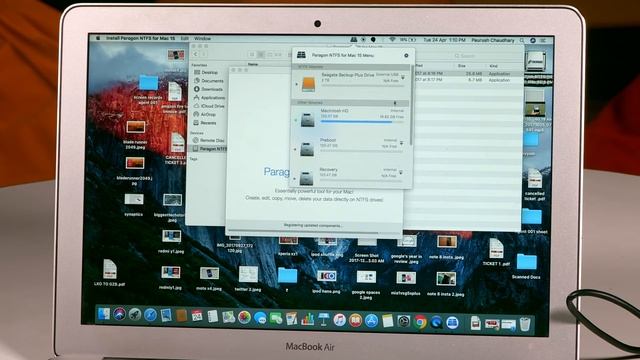This screenshot has width=640, height=360.
Task: Select the orange Seagate Backup Plus Drive icon
Action: (x=309, y=84)
